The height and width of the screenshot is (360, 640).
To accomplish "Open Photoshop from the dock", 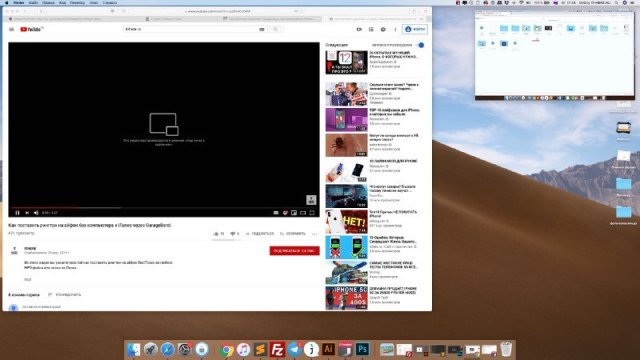I will (362, 349).
